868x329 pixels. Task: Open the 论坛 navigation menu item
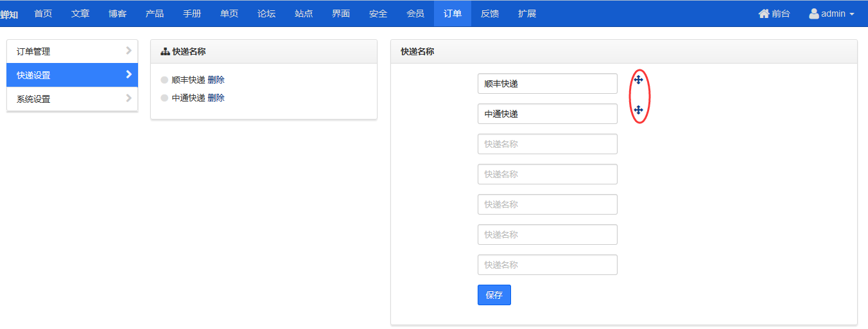point(266,13)
